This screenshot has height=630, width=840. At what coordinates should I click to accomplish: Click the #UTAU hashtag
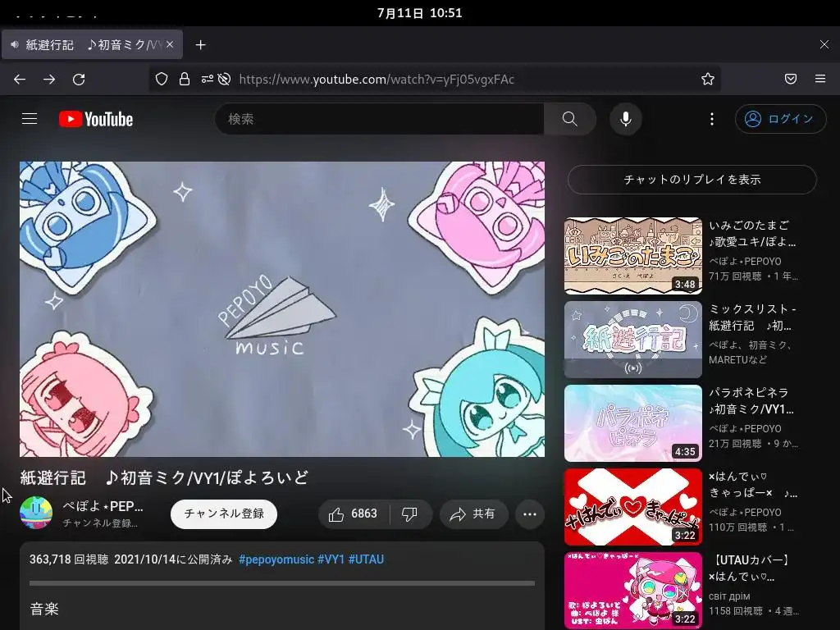point(367,559)
